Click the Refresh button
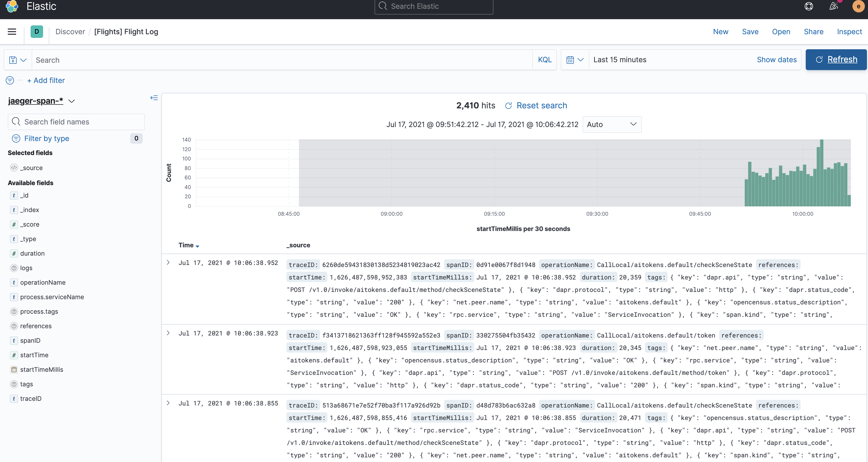 836,60
